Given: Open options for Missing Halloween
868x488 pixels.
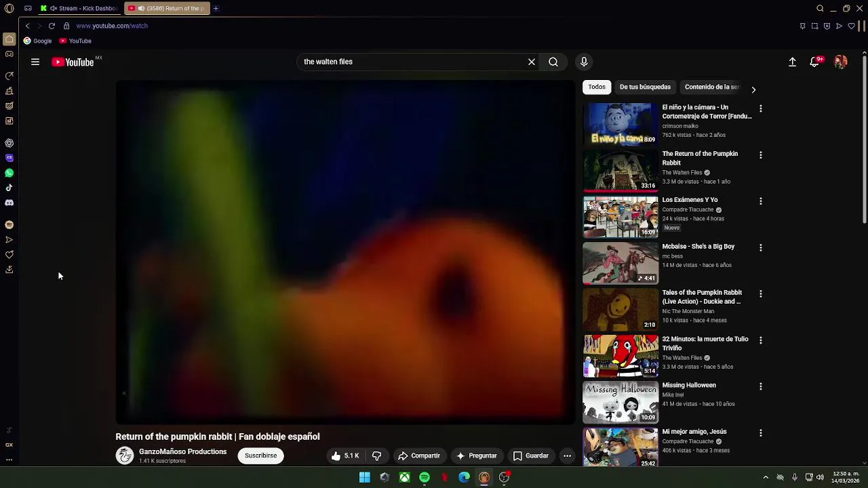Looking at the screenshot, I should [x=761, y=386].
